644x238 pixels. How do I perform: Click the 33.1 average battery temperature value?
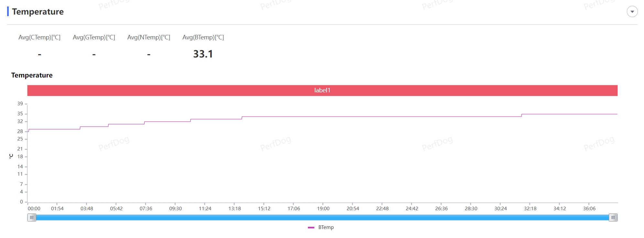click(203, 54)
